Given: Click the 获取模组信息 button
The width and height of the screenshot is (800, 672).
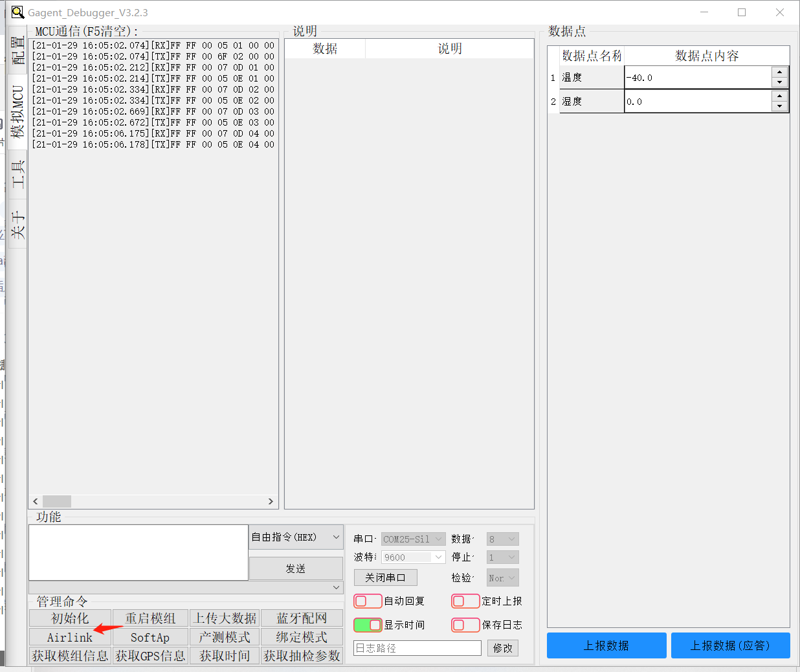Looking at the screenshot, I should point(70,656).
